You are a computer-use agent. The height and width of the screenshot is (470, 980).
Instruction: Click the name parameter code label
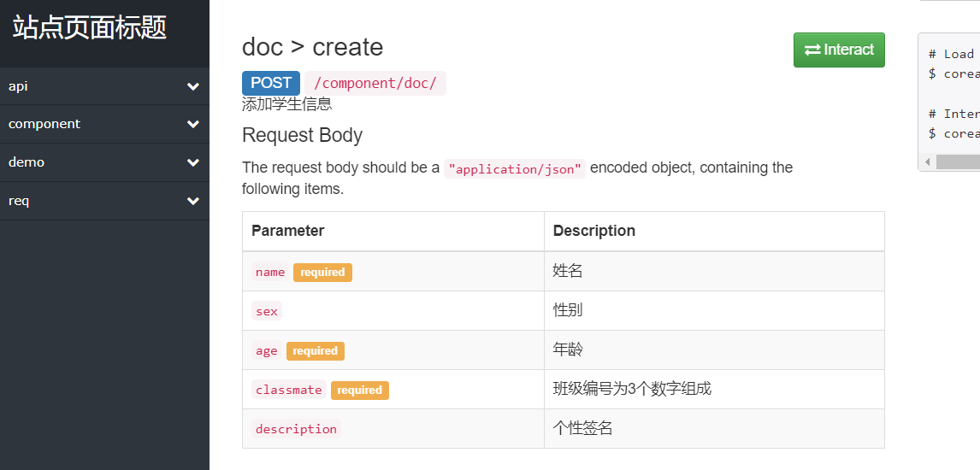pos(270,273)
